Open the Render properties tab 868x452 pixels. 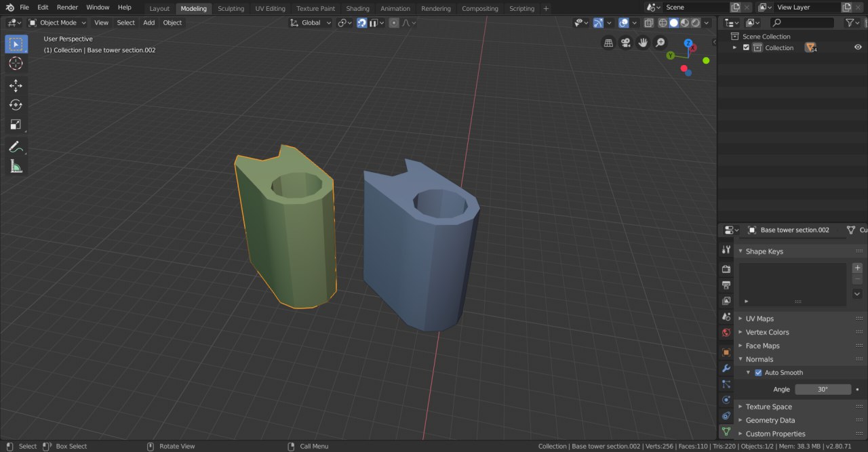[726, 269]
